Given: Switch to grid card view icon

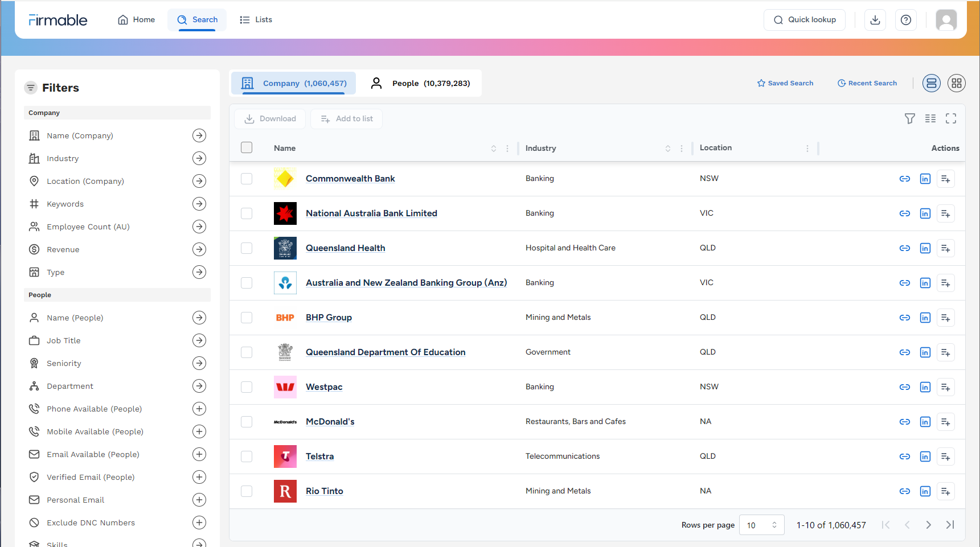Looking at the screenshot, I should click(957, 83).
